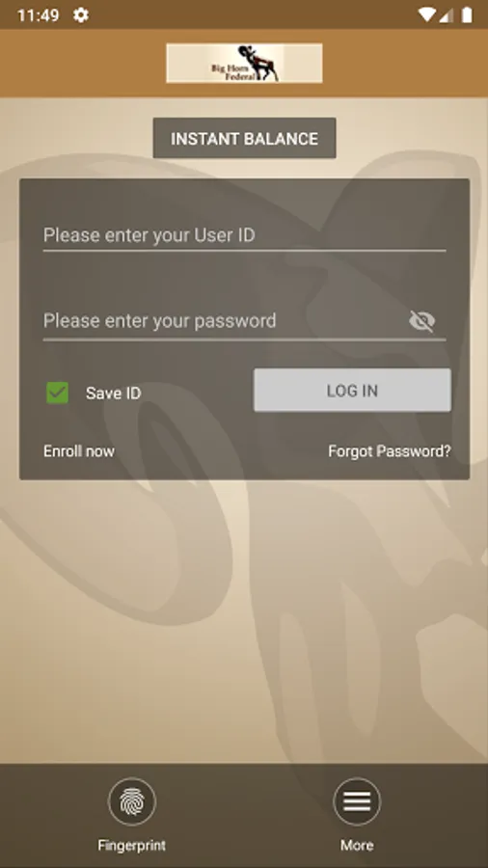
Task: Click the INSTANT BALANCE button
Action: click(244, 138)
